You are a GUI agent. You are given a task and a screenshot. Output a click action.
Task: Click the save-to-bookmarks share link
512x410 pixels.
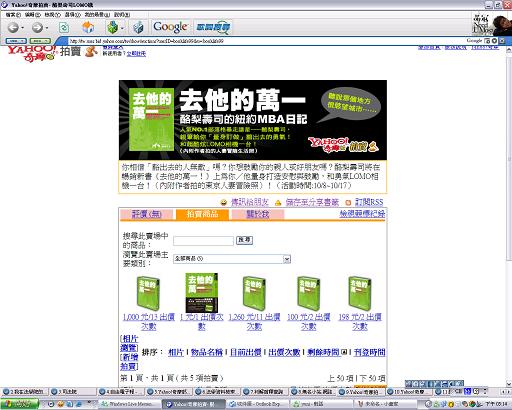coord(312,202)
